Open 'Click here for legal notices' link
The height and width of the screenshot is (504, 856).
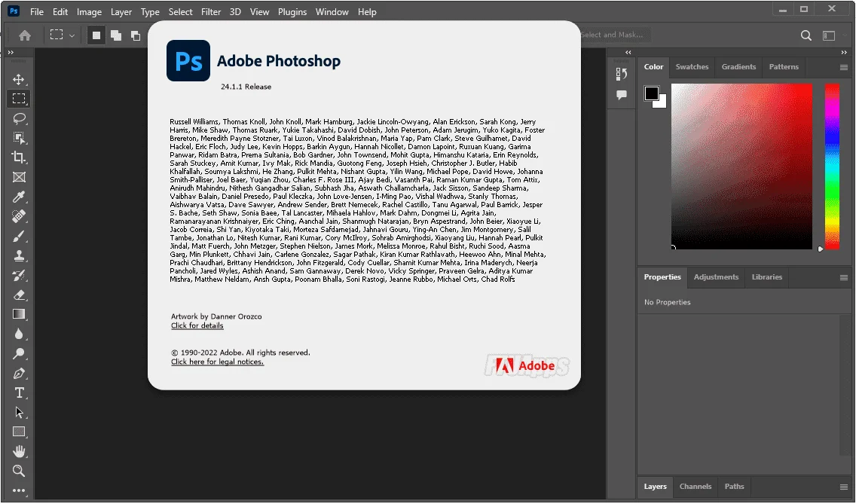(217, 362)
